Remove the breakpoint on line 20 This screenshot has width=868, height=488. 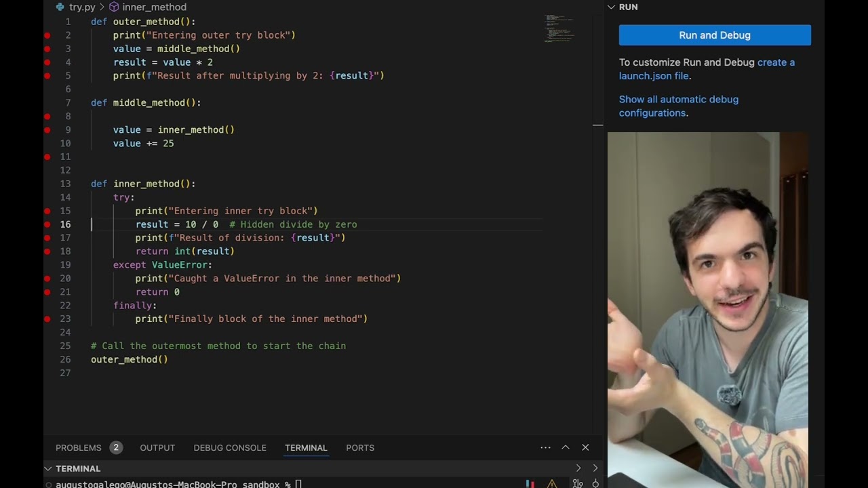tap(47, 279)
